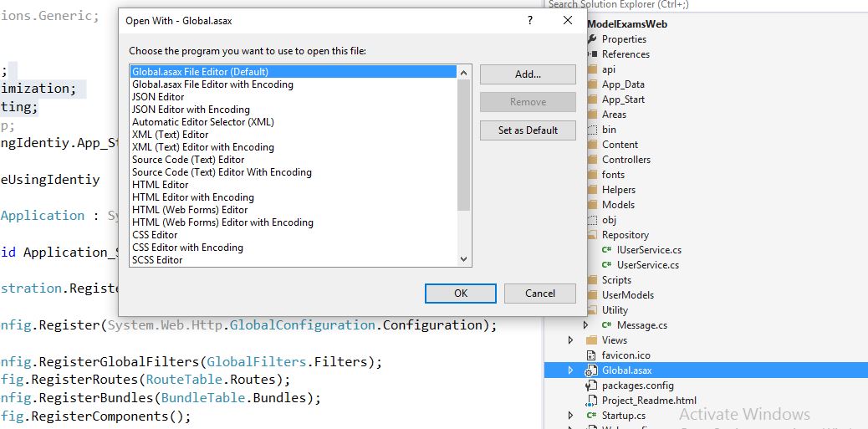The width and height of the screenshot is (868, 429).
Task: Click the Content folder icon
Action: point(592,145)
